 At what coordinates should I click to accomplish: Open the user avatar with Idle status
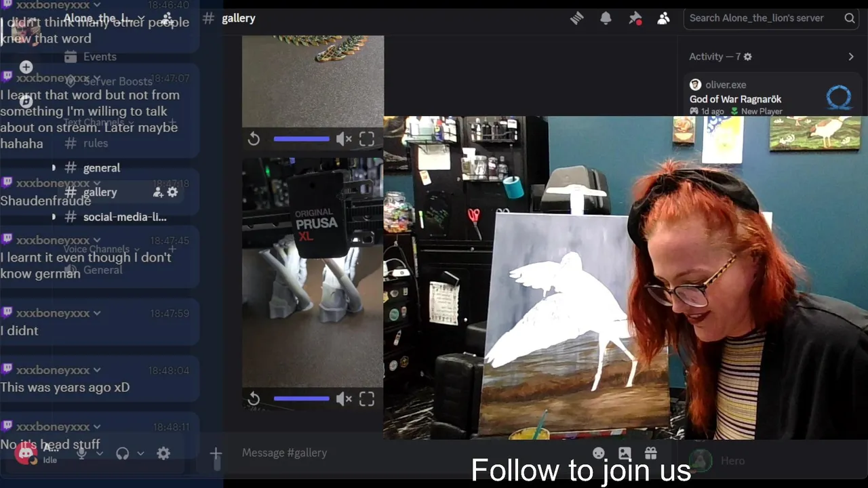click(x=26, y=453)
